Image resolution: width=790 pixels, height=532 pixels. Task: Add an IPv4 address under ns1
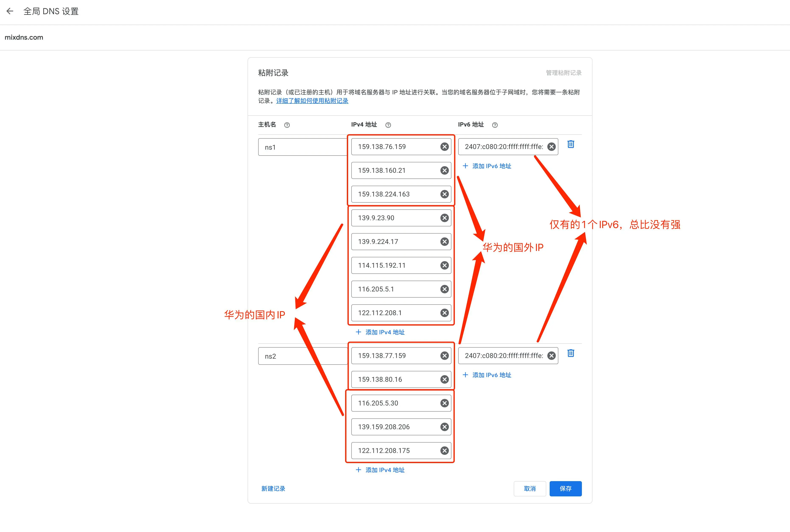pos(380,332)
